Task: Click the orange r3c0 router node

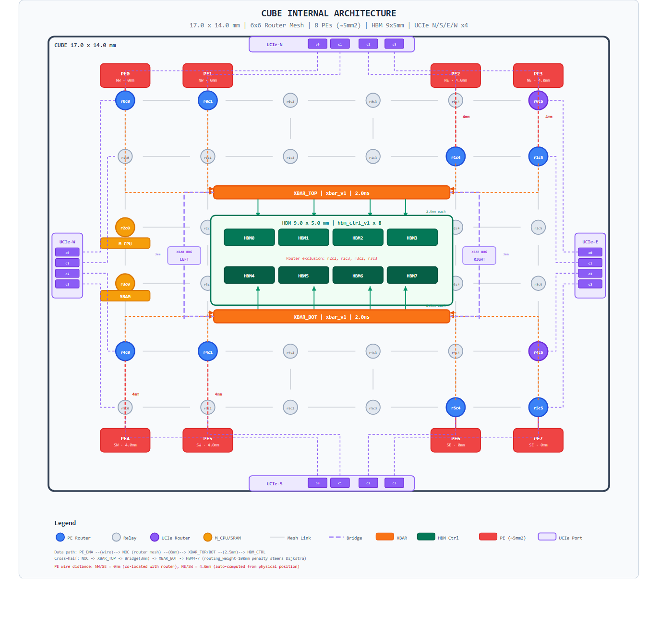Action: pos(125,284)
